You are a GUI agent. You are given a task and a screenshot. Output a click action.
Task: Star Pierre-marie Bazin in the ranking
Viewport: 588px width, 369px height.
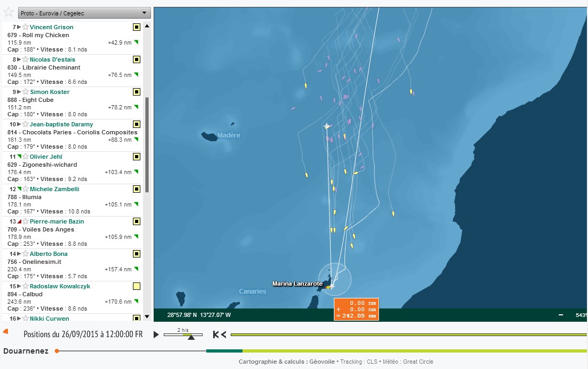point(26,221)
